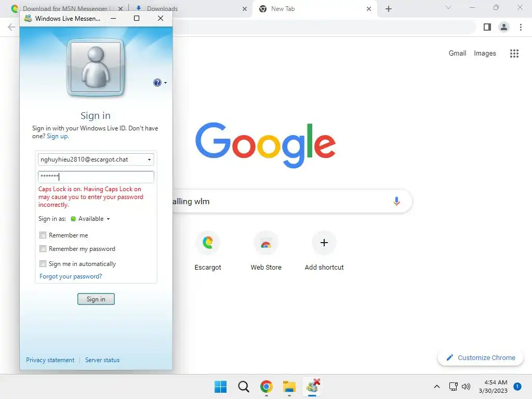Click the Google logo

click(265, 145)
